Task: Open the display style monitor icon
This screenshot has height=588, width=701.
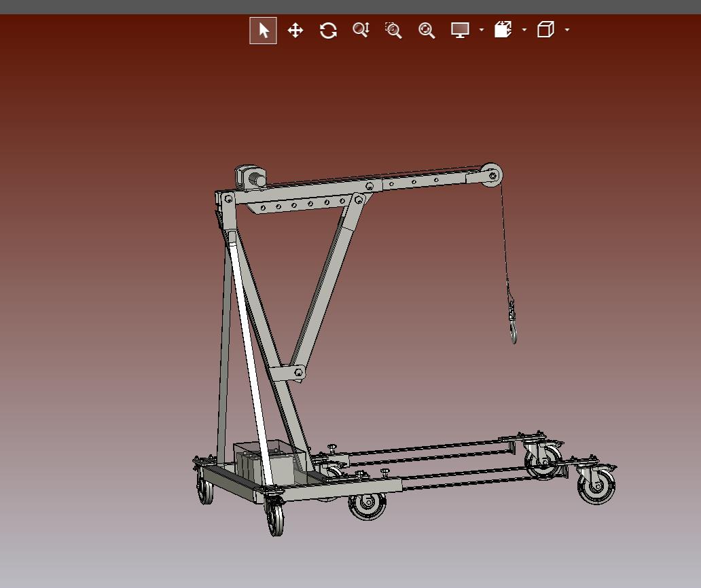Action: [460, 30]
